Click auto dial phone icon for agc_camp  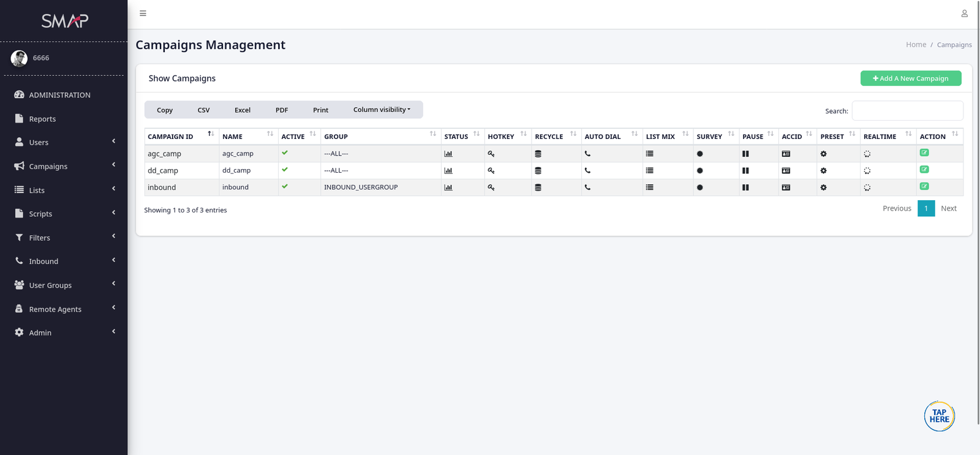click(587, 154)
